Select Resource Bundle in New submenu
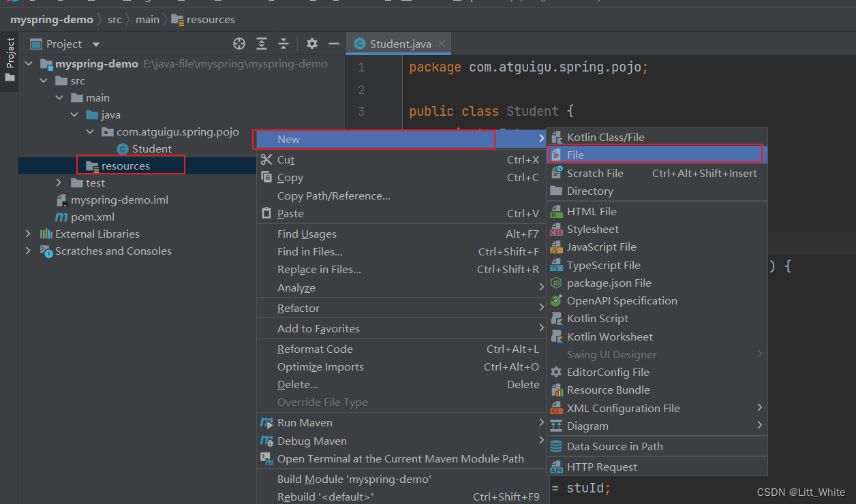The image size is (856, 504). (x=658, y=390)
